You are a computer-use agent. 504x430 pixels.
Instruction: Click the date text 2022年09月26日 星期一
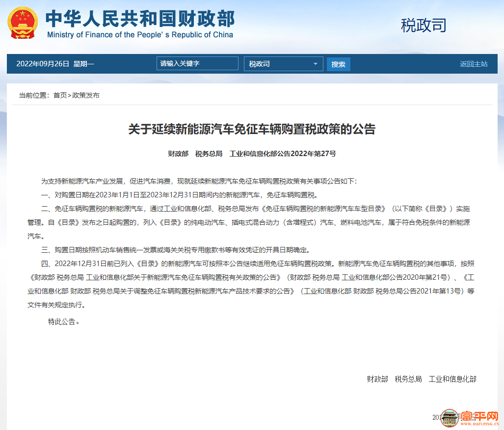55,64
